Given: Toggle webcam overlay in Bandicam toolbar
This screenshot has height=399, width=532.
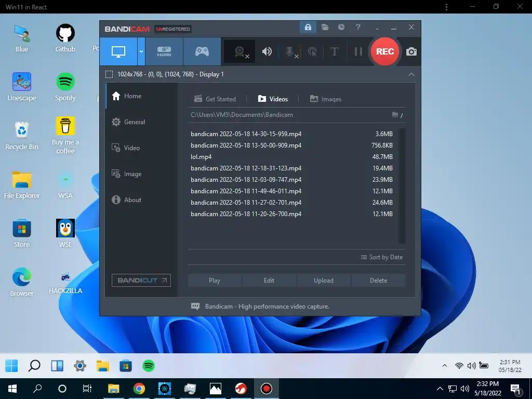Looking at the screenshot, I should click(x=240, y=51).
